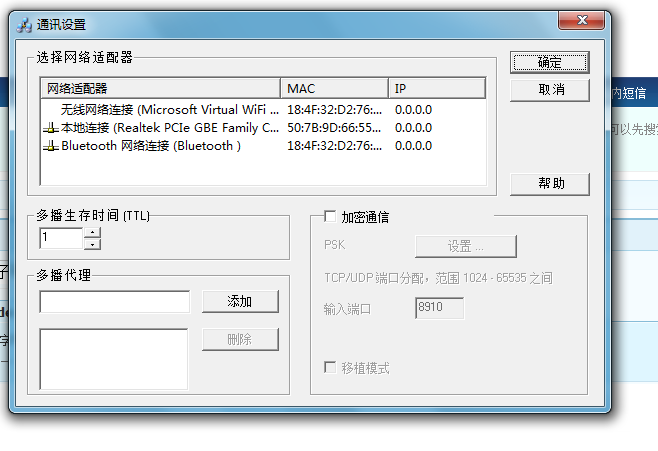Viewport: 658px width, 451px height.
Task: Click the 添加 multicast proxy button
Action: 240,301
